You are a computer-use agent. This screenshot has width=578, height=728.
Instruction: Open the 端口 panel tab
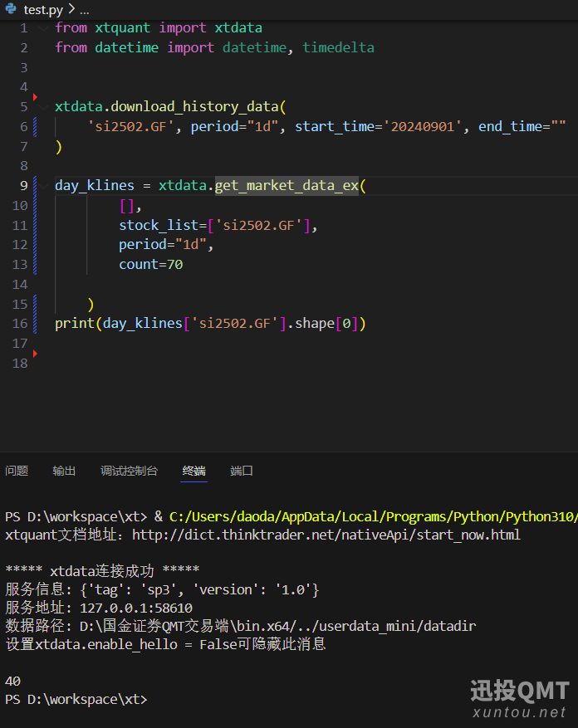tap(242, 471)
